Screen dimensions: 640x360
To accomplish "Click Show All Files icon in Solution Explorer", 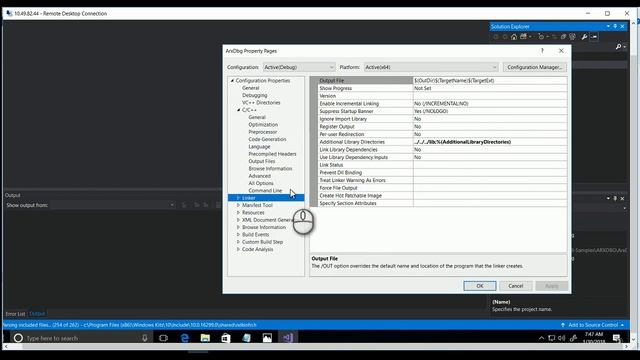I will pos(572,37).
